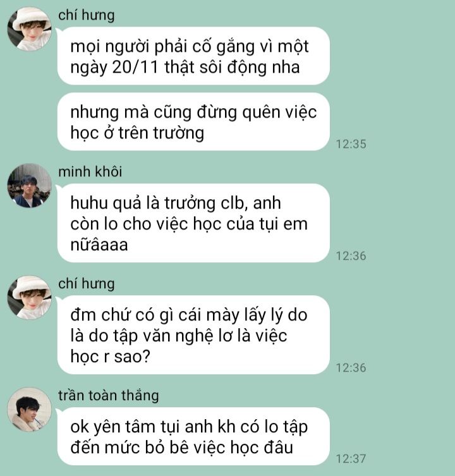Click the second 'chí hưng' name label
Screen dimensions: 455x476
(87, 284)
